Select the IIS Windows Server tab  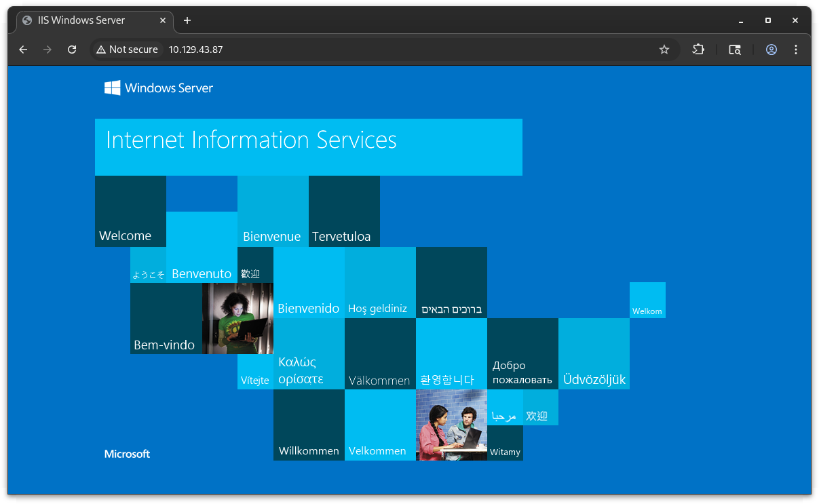94,20
